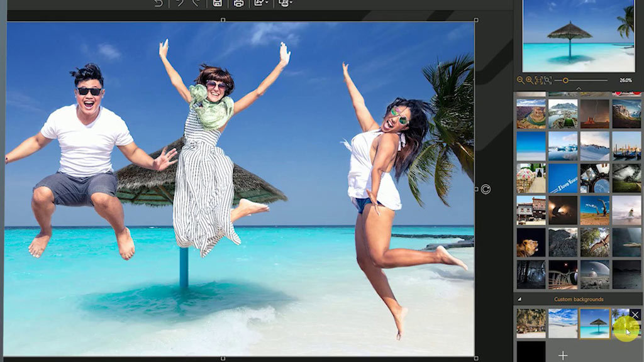Open the batch print dropdown in toolbar
Image resolution: width=644 pixels, height=362 pixels.
(285, 3)
